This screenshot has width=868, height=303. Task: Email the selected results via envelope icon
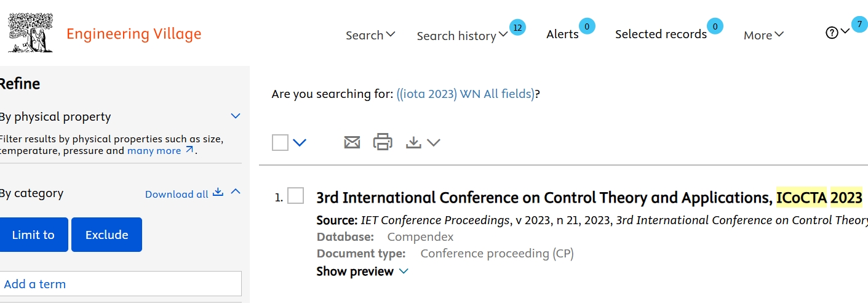(352, 142)
